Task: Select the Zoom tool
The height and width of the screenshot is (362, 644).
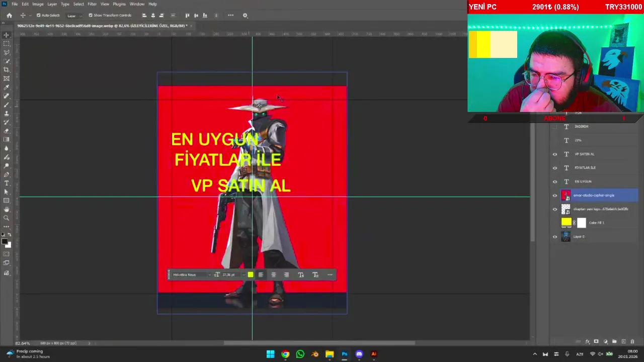Action: click(x=7, y=218)
